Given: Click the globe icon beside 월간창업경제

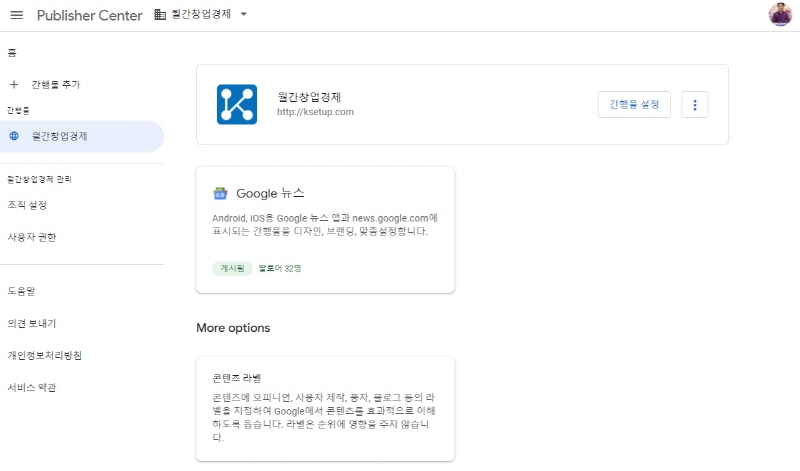Looking at the screenshot, I should point(14,136).
